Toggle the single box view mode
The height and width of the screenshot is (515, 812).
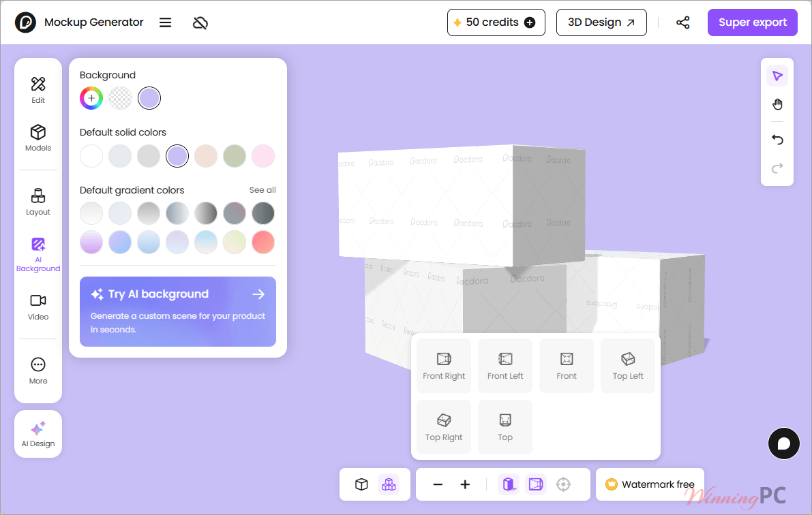361,484
